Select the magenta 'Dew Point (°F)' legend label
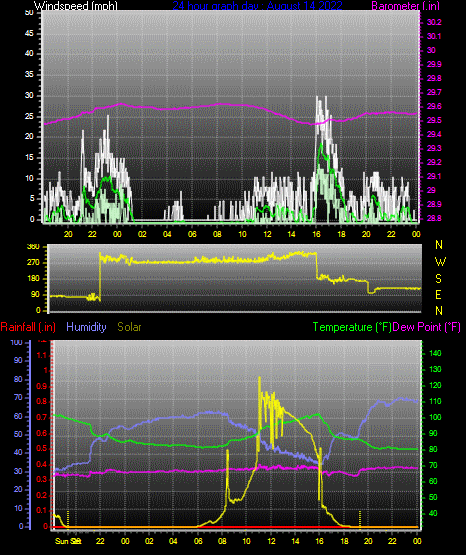 point(427,327)
